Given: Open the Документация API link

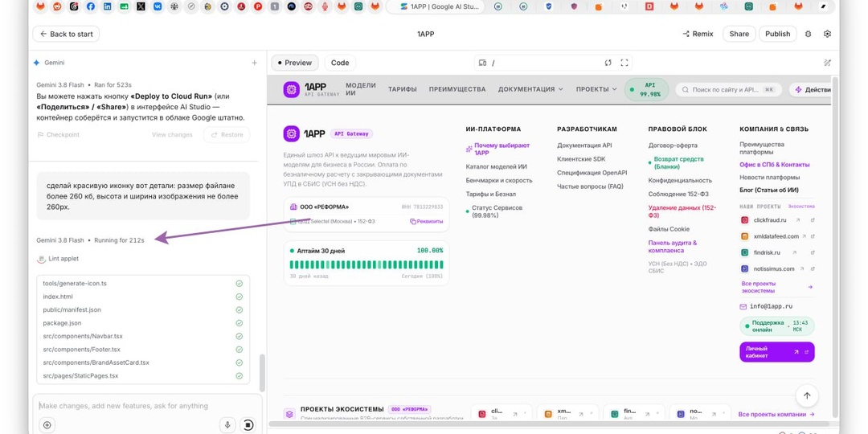Looking at the screenshot, I should 584,145.
